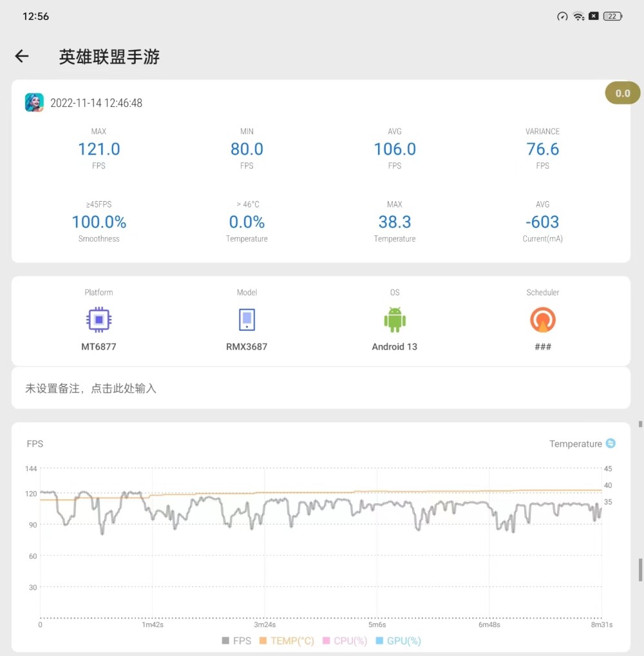Tap the Android 13 robot icon
This screenshot has height=656, width=644.
[x=395, y=320]
